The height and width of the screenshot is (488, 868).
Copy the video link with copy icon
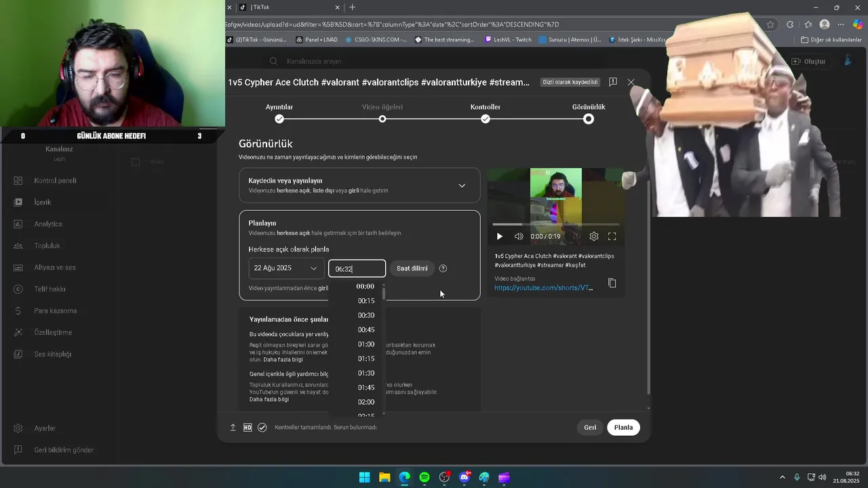612,283
